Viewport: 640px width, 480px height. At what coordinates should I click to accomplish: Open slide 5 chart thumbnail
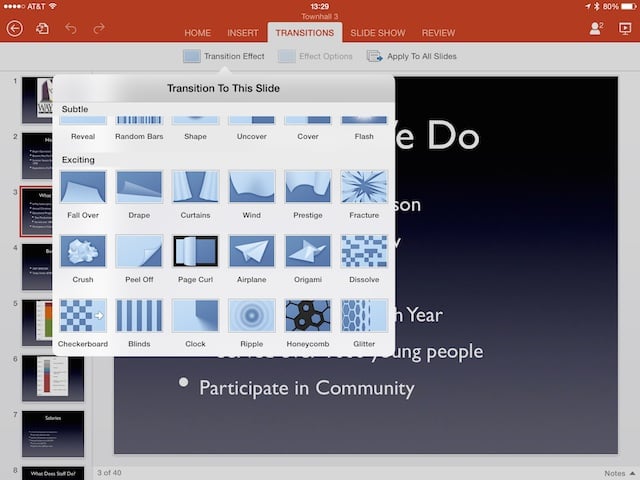[38, 322]
